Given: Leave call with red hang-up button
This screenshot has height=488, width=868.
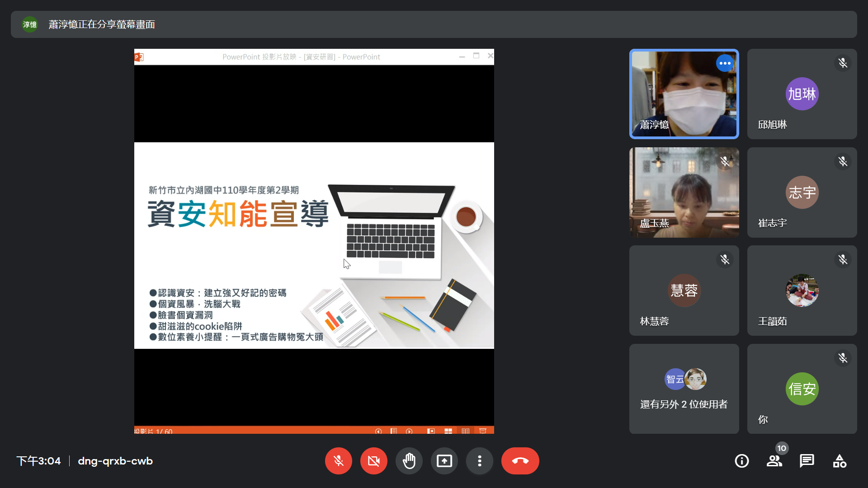Looking at the screenshot, I should 520,461.
